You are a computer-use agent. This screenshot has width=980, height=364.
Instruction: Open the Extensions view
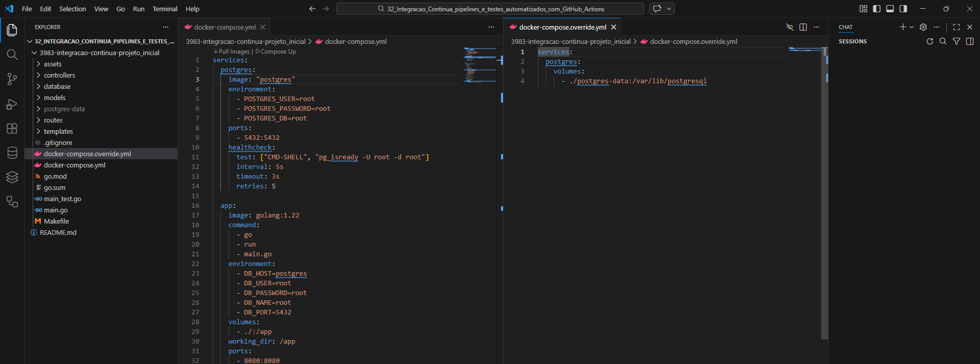[x=12, y=128]
